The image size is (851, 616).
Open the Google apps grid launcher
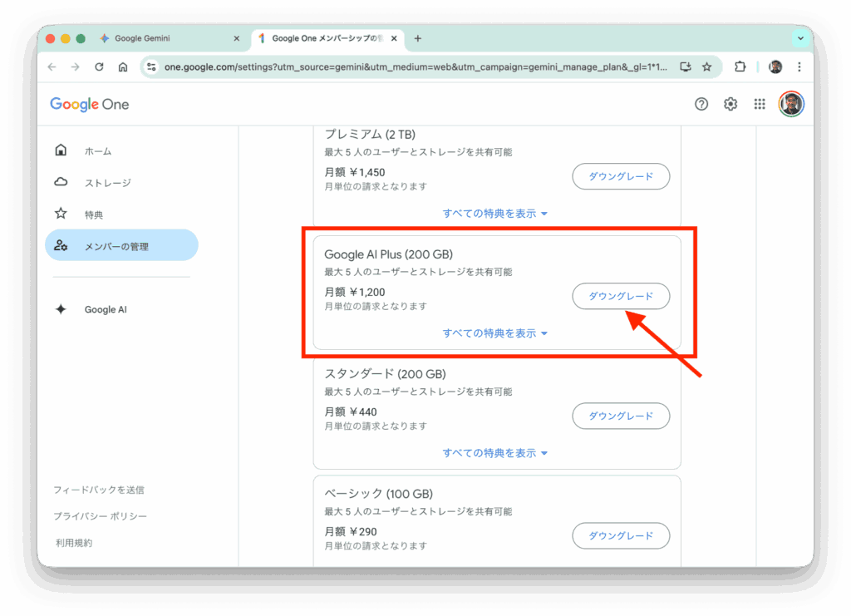(x=760, y=104)
